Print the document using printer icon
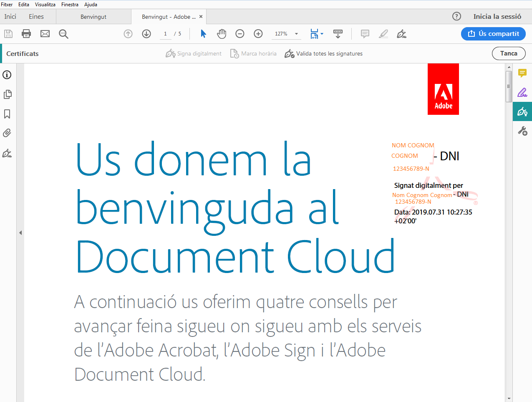Viewport: 532px width, 402px height. [x=26, y=34]
